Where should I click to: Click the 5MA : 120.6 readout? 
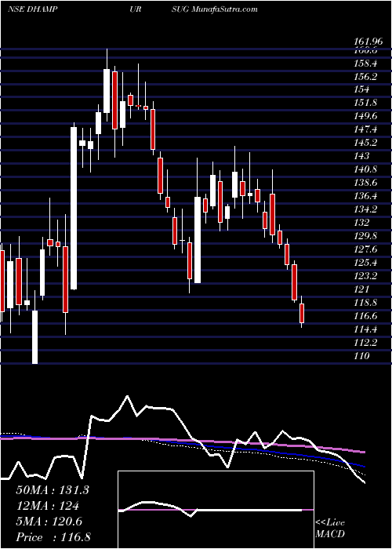(49, 522)
